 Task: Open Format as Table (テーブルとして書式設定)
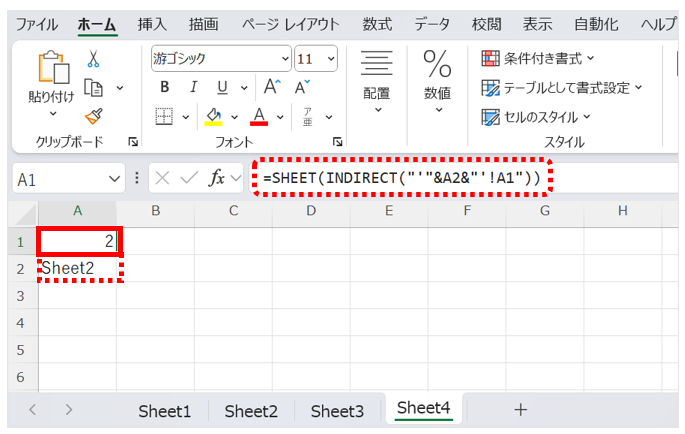coord(562,88)
